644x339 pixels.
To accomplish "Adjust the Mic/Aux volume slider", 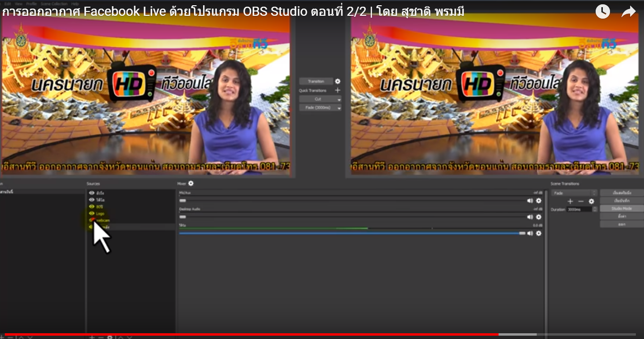I will (x=352, y=201).
